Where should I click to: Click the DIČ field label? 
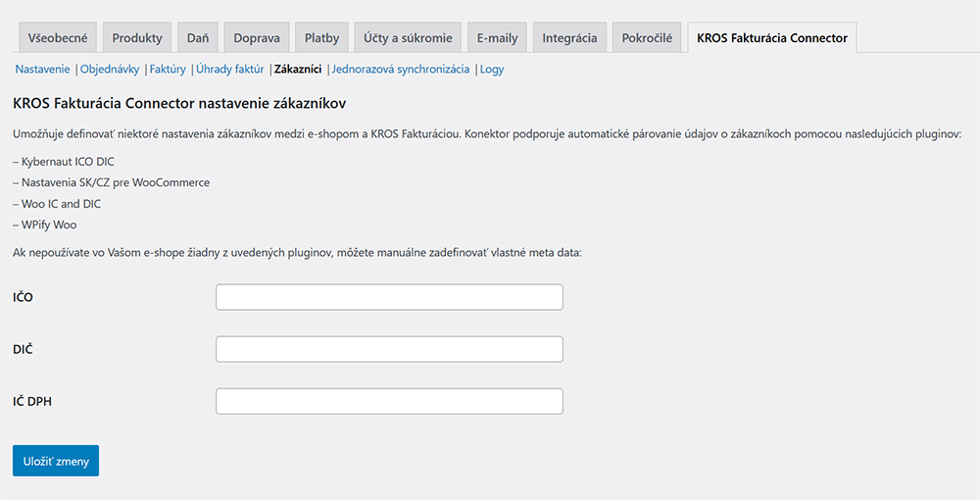pos(23,349)
